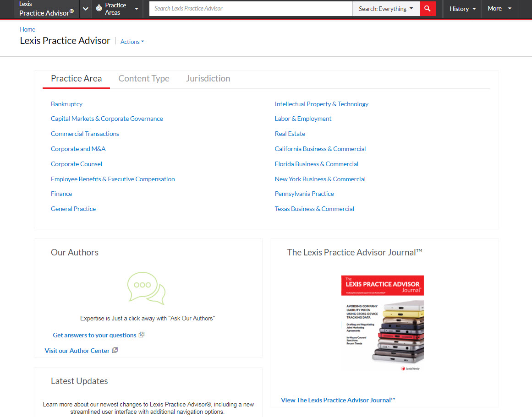This screenshot has width=532, height=417.
Task: Select the Practice Area tab
Action: point(77,79)
